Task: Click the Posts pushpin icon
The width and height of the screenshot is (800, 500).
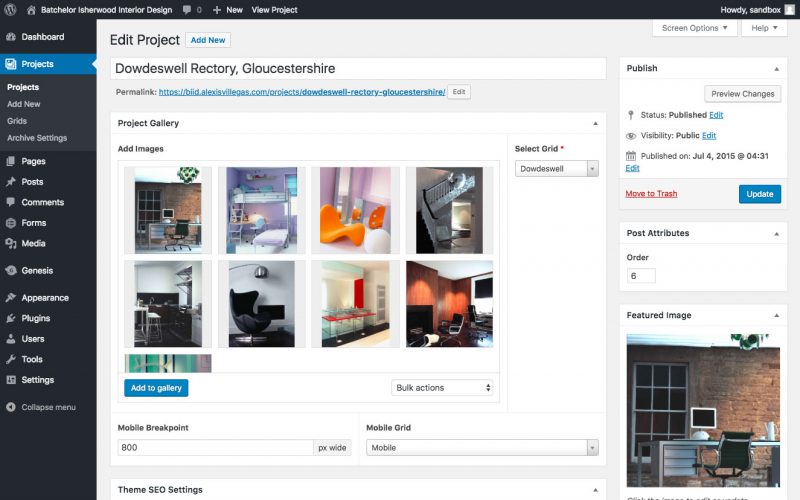Action: pos(11,182)
